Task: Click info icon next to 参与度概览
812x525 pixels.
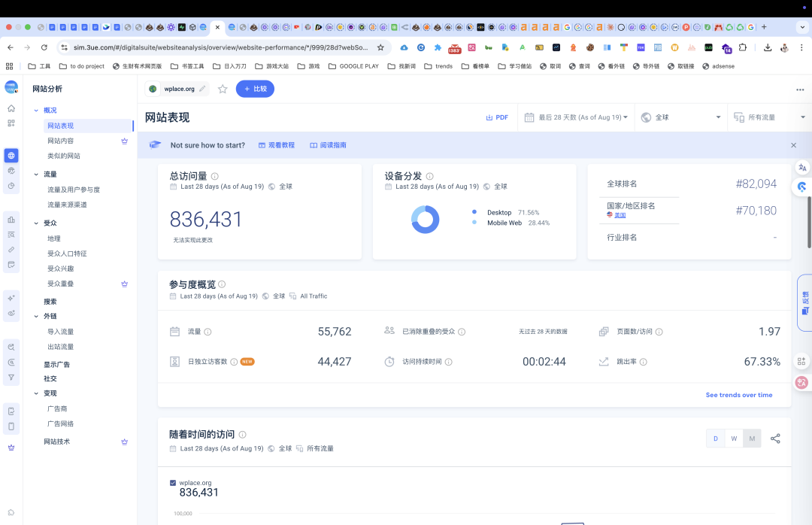Action: pyautogui.click(x=222, y=284)
